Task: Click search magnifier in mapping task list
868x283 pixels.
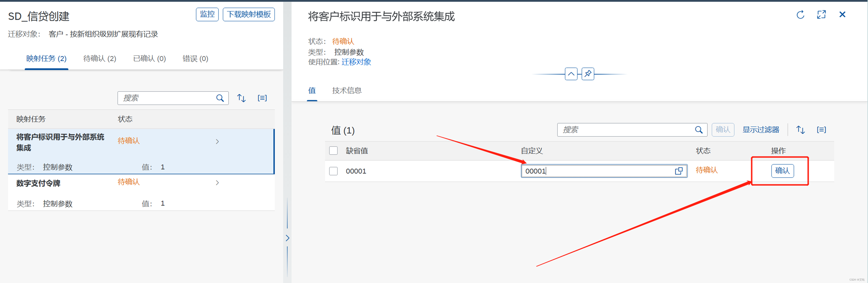Action: [x=220, y=98]
